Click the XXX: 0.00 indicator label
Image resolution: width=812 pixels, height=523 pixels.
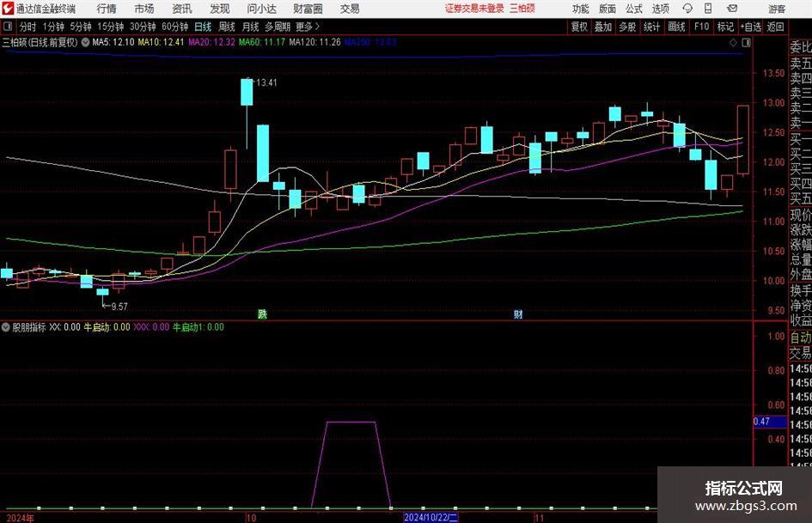tap(151, 327)
